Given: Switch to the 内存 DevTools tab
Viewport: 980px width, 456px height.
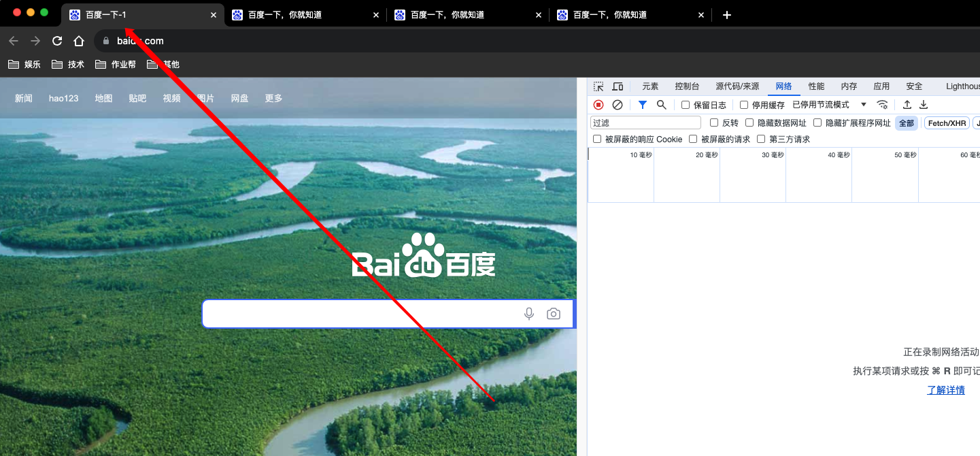Looking at the screenshot, I should click(849, 86).
